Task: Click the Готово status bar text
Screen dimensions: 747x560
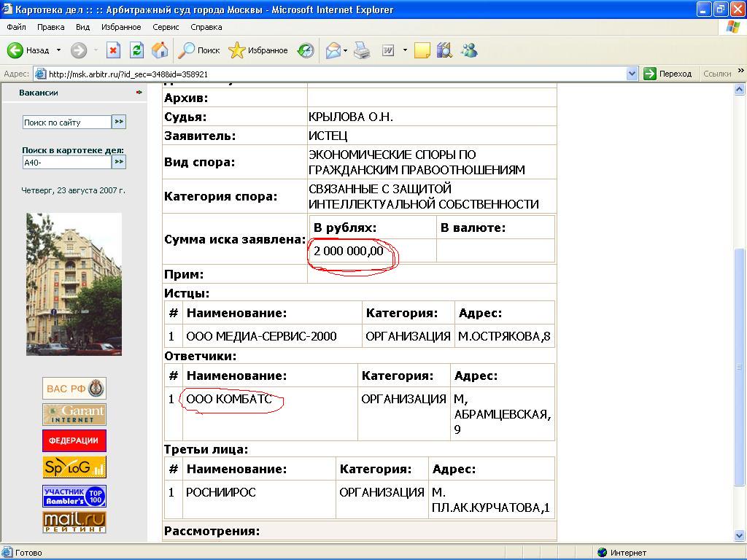Action: point(28,553)
